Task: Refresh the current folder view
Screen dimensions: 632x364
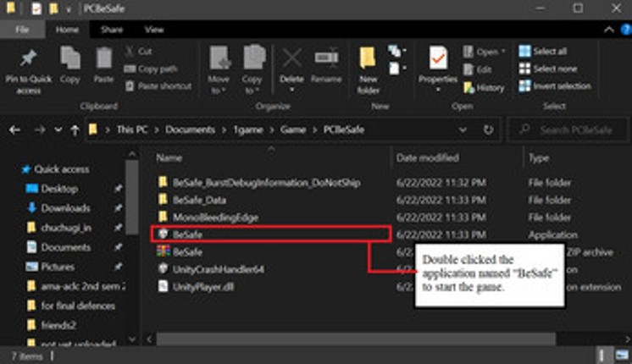Action: pyautogui.click(x=488, y=130)
